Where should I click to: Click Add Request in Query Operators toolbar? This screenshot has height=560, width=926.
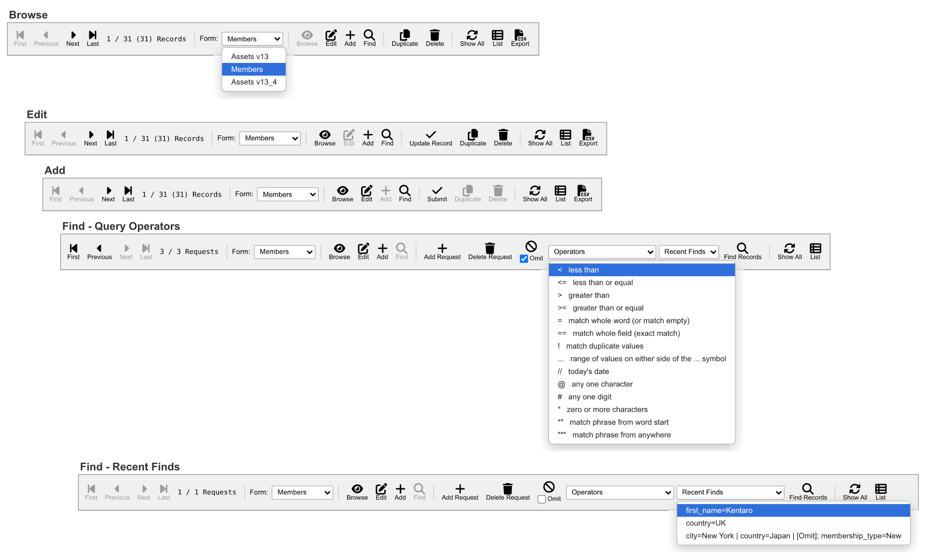[x=442, y=252]
